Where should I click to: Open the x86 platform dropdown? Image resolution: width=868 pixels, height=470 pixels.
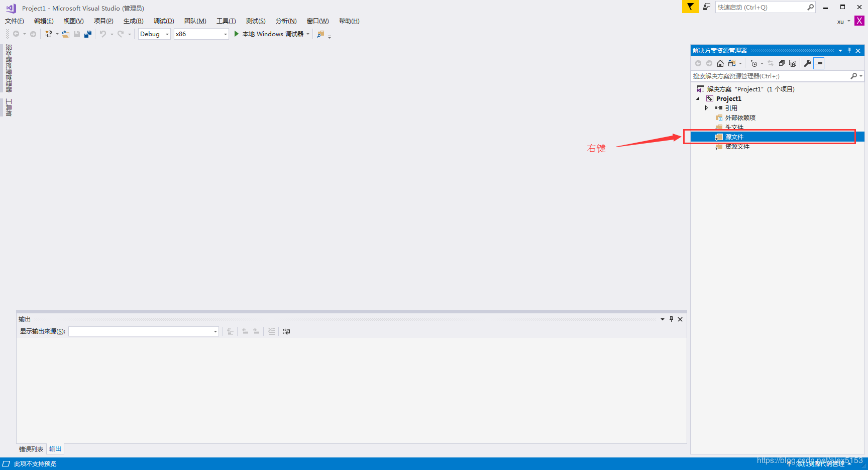click(201, 34)
